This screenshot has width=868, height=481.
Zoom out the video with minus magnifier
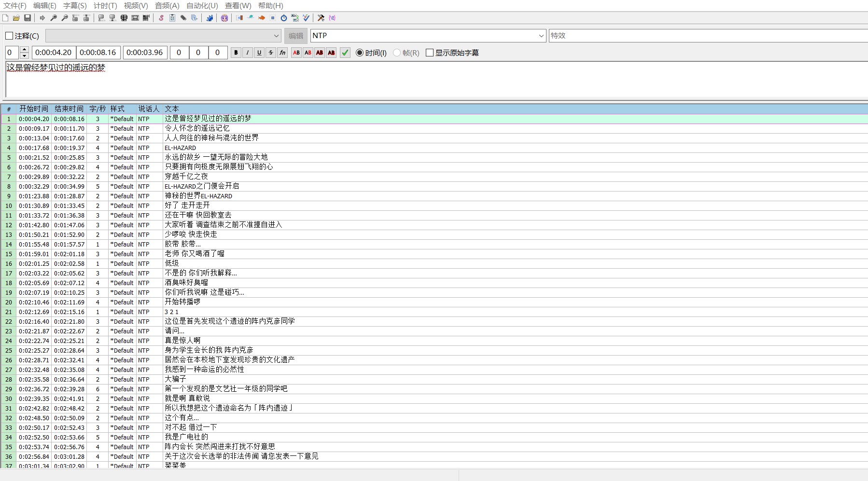tap(65, 18)
